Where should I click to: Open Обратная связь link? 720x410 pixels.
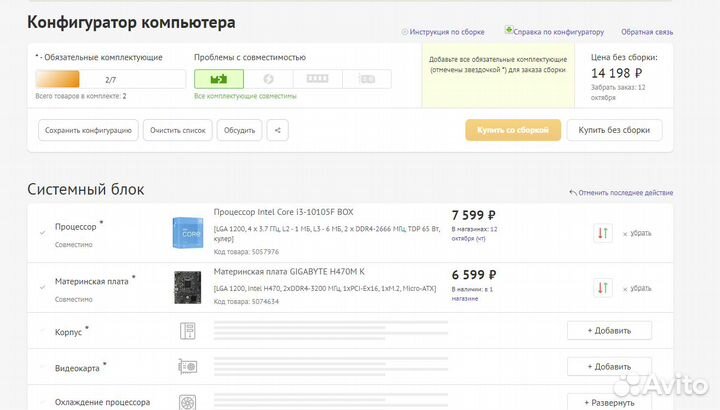tap(647, 32)
